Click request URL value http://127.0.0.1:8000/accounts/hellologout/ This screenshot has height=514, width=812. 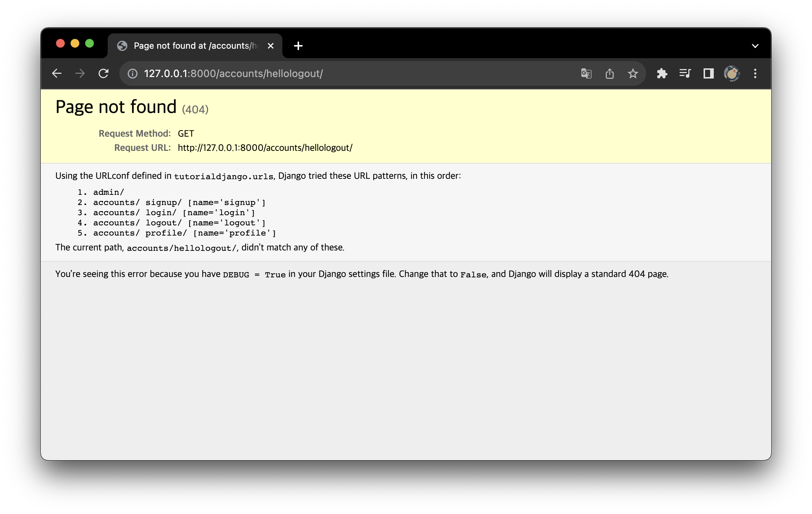pyautogui.click(x=265, y=148)
